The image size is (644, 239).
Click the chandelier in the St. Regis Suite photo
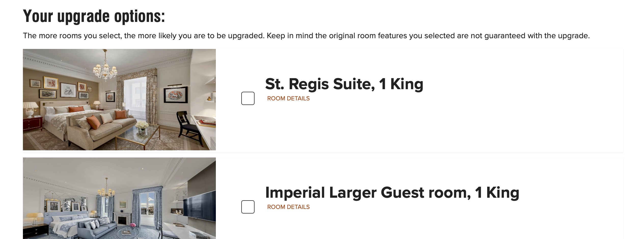click(105, 69)
